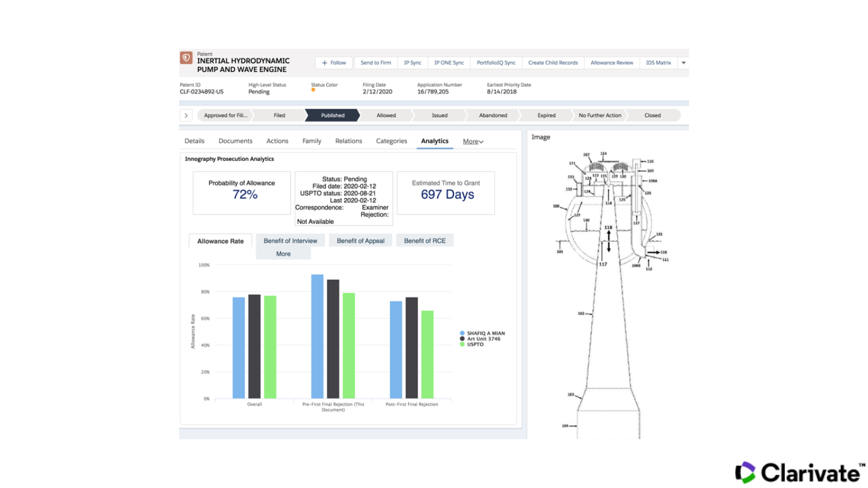Click the 697 Days estimate value
The height and width of the screenshot is (488, 868).
pyautogui.click(x=448, y=195)
